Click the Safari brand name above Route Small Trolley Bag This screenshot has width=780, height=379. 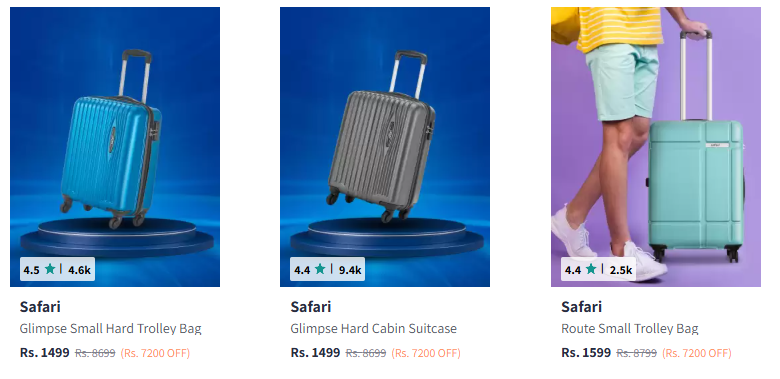click(x=582, y=307)
